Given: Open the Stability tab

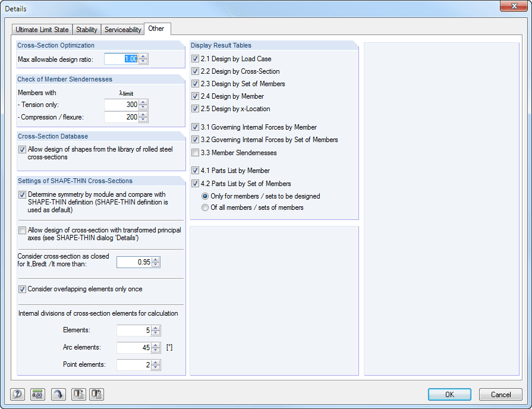Looking at the screenshot, I should 87,30.
